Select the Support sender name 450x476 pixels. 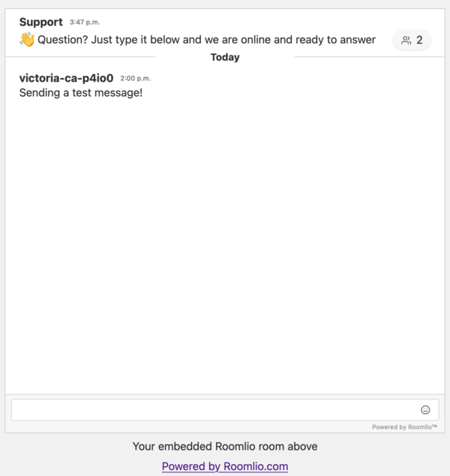click(x=40, y=22)
